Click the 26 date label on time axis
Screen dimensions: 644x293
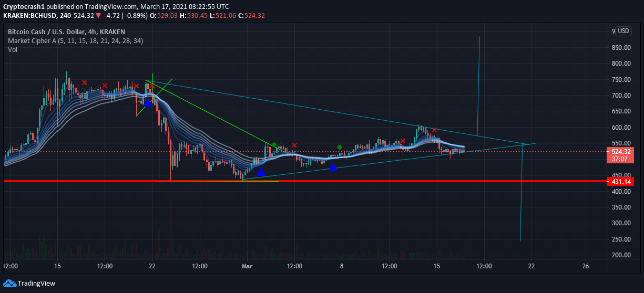point(586,266)
